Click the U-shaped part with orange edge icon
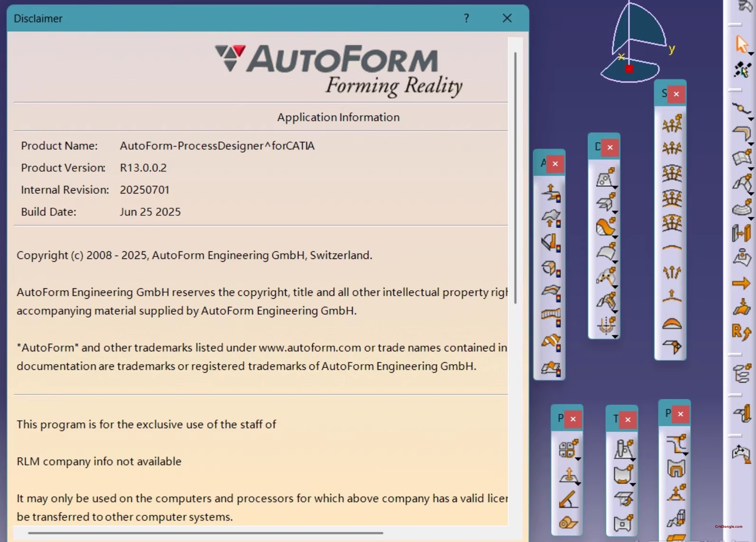The width and height of the screenshot is (756, 542). [x=623, y=474]
